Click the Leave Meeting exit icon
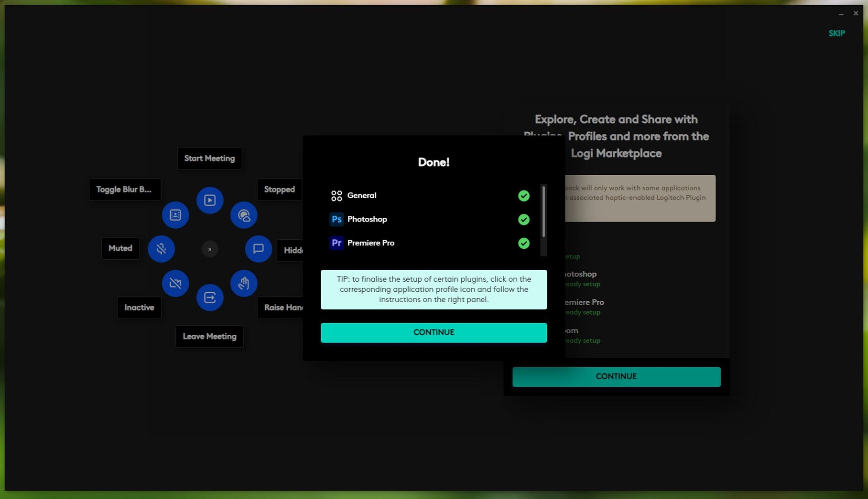This screenshot has width=868, height=499. (x=210, y=297)
